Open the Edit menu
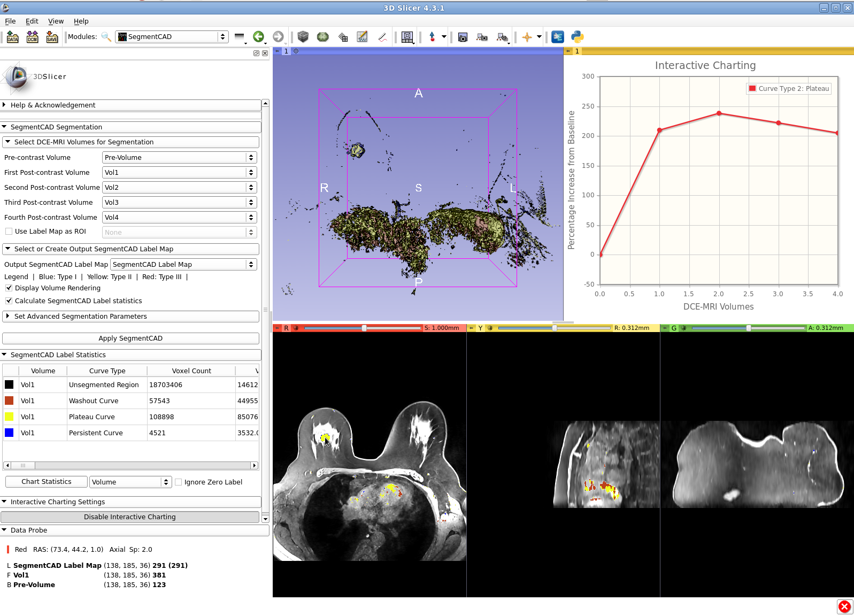The height and width of the screenshot is (616, 854). pos(32,21)
